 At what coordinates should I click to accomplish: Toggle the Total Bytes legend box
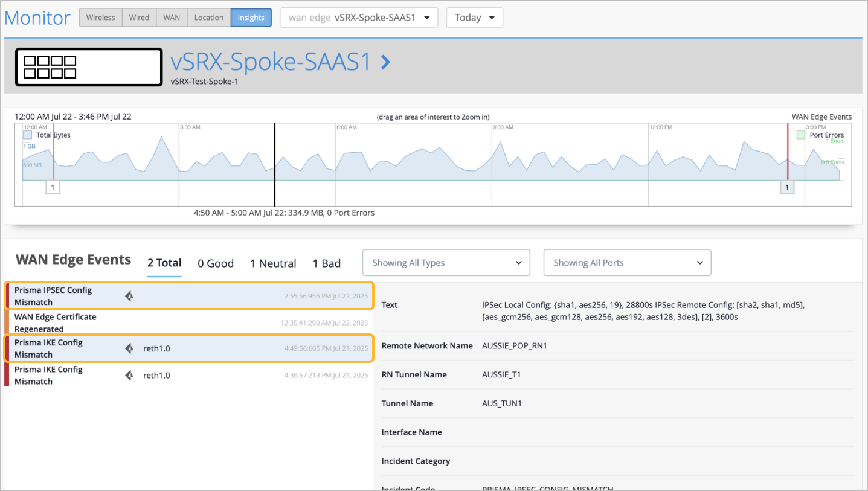pyautogui.click(x=28, y=135)
